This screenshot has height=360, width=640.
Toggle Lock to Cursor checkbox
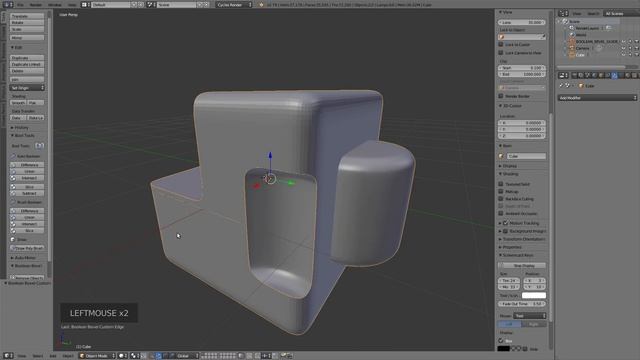(x=501, y=44)
